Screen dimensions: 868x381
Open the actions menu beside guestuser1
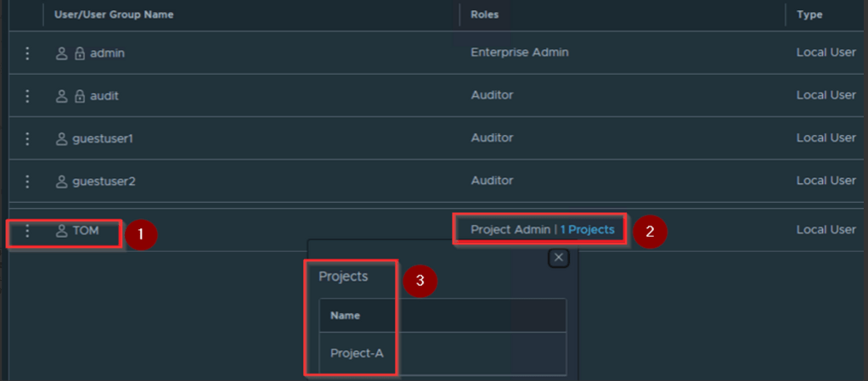click(x=27, y=138)
